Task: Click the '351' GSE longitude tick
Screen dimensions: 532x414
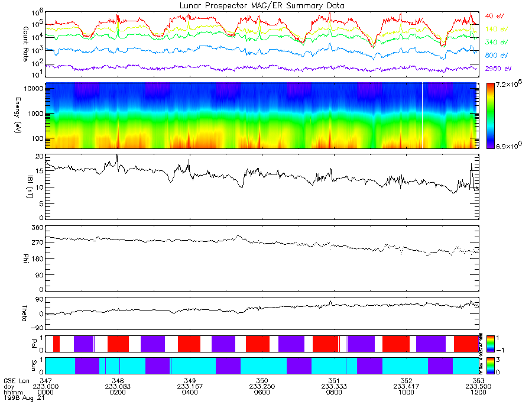Action: [334, 381]
